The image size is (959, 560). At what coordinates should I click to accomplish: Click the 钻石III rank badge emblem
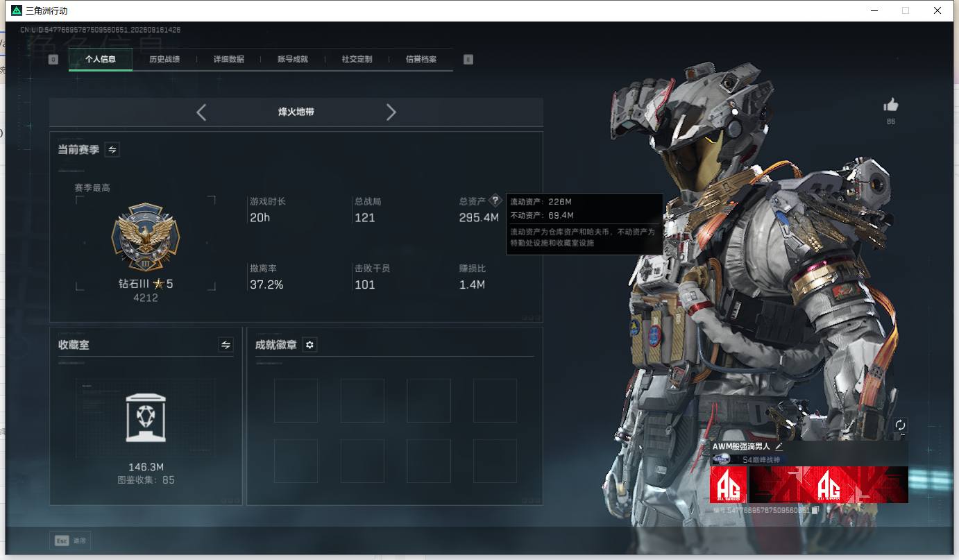click(x=146, y=237)
